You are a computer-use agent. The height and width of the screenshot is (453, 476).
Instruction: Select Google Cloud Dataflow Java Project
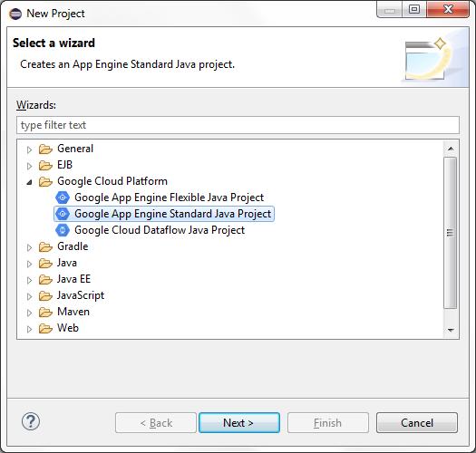click(160, 230)
